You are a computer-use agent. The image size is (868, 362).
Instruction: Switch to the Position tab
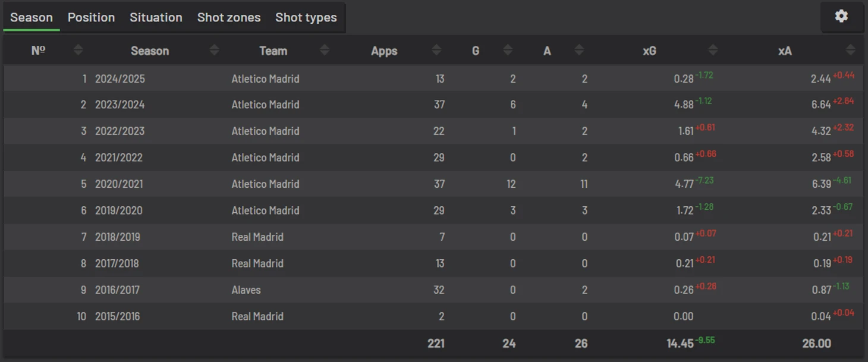pos(91,17)
